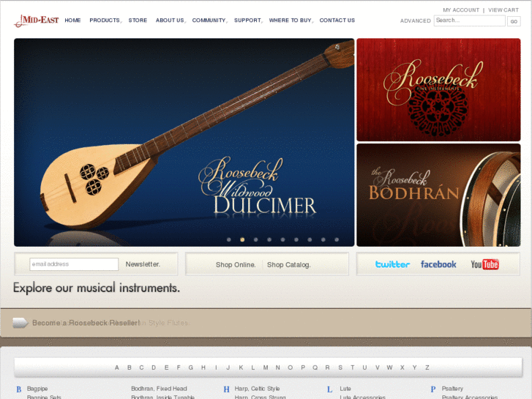Focus the Search input field
This screenshot has width=532, height=399.
469,20
